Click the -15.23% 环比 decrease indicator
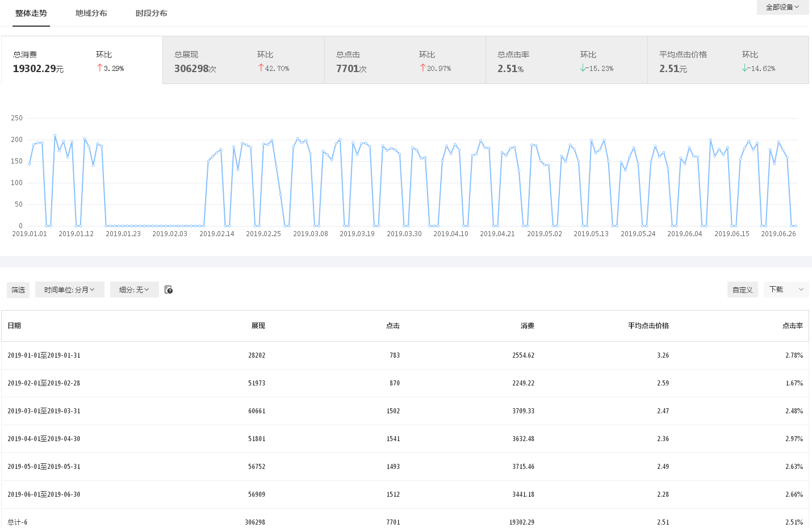The height and width of the screenshot is (528, 812). tap(597, 68)
